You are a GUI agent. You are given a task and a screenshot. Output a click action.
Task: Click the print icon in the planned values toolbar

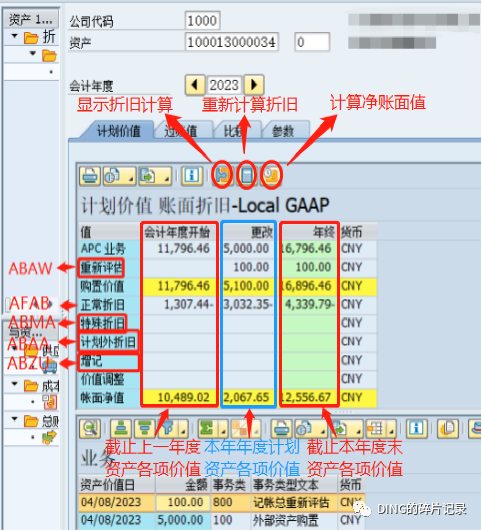click(x=90, y=176)
